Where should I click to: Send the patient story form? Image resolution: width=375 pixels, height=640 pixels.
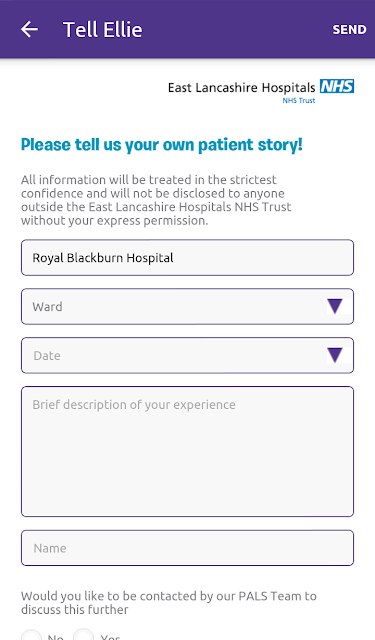click(349, 30)
